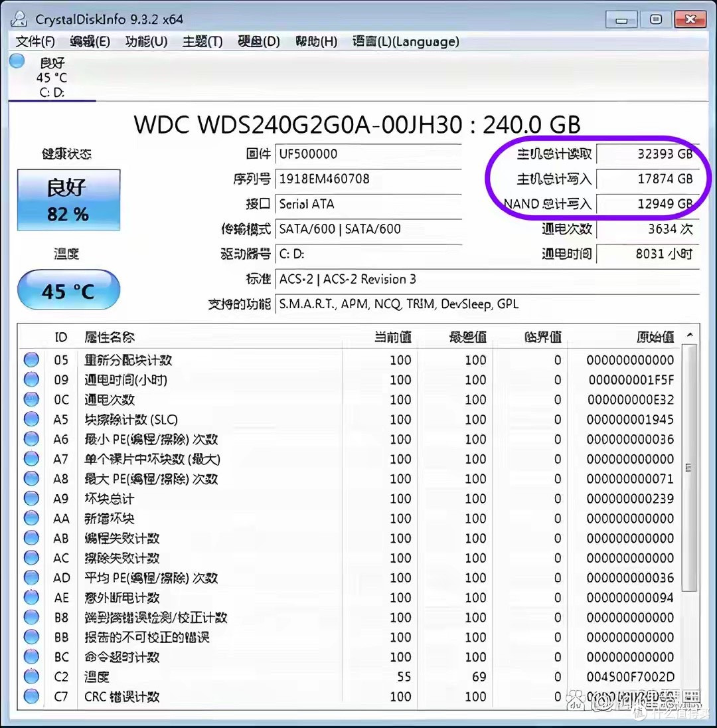Click NAND total writes value 12949 GB

648,205
